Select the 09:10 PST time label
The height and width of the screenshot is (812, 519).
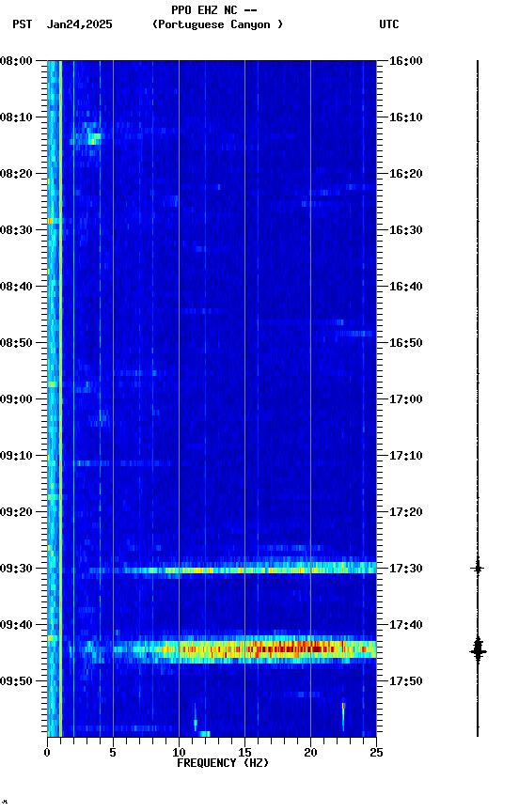(x=16, y=456)
